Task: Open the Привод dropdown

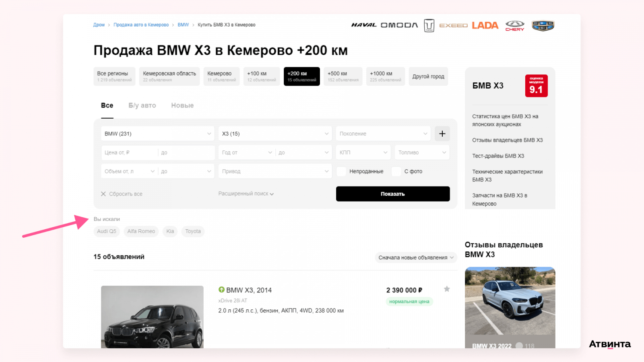Action: point(275,171)
